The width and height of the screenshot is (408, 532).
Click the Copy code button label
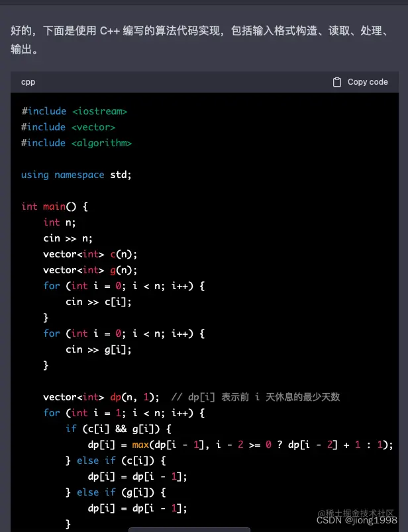368,82
